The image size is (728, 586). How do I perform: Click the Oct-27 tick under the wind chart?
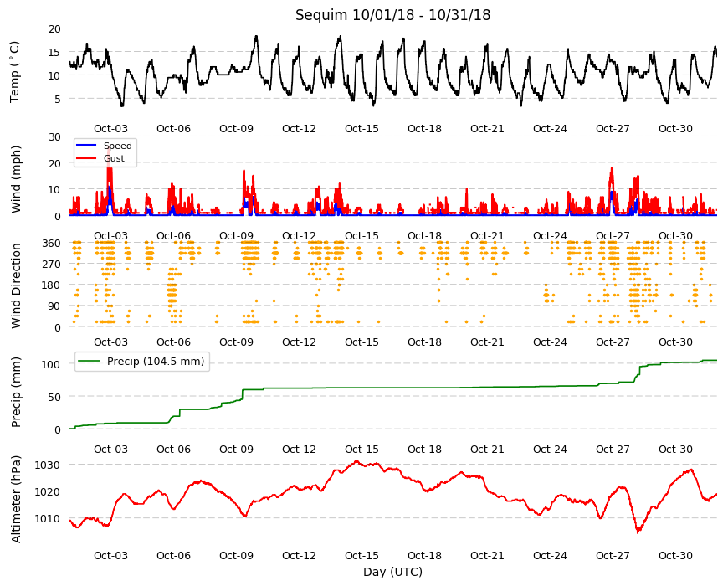pyautogui.click(x=613, y=235)
